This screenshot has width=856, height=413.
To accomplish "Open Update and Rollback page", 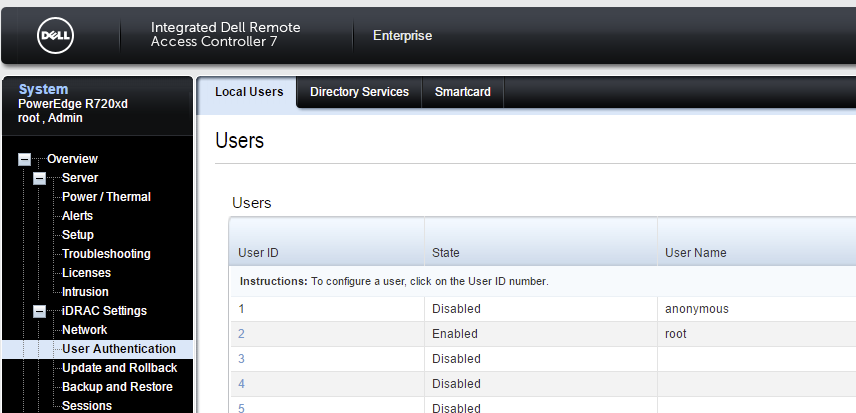I will (x=119, y=368).
